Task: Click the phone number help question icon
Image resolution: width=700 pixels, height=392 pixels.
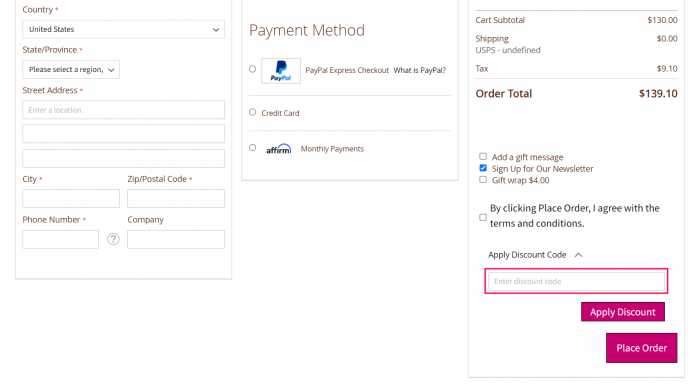Action: point(113,239)
